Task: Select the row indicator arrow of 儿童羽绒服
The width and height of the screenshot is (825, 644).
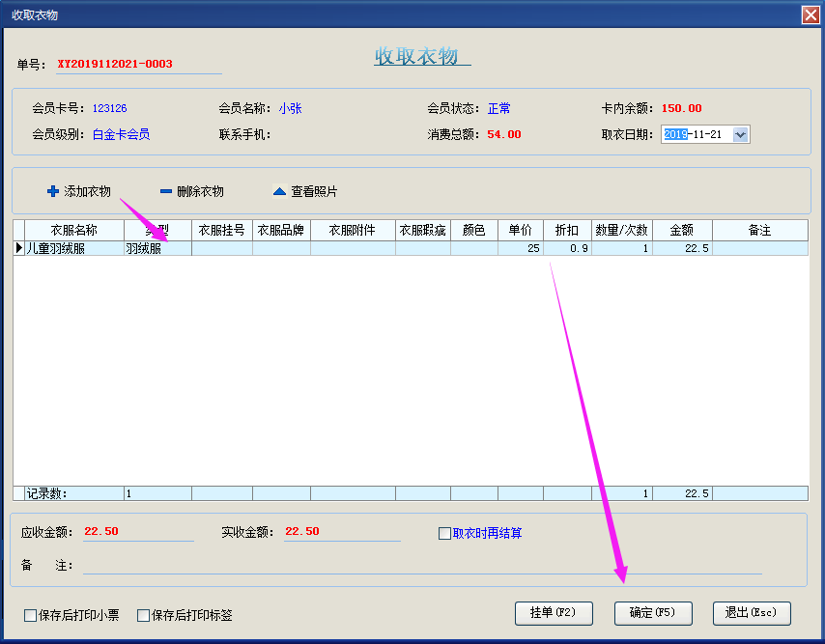Action: (19, 248)
